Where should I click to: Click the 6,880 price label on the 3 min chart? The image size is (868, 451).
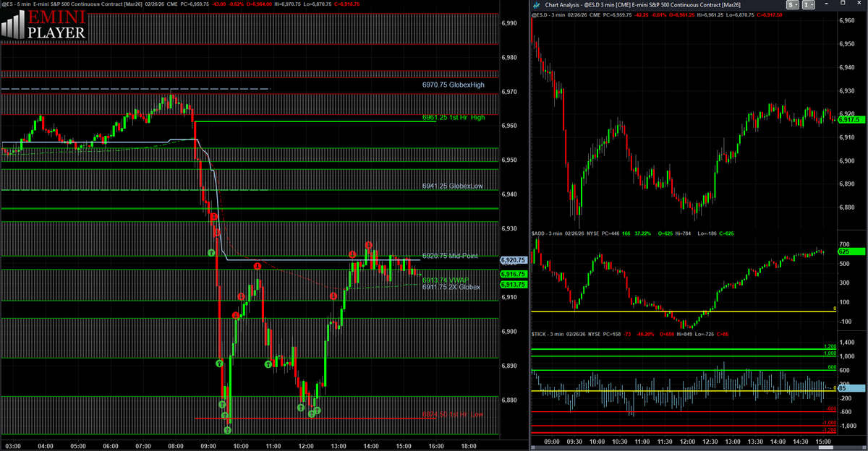click(x=847, y=208)
